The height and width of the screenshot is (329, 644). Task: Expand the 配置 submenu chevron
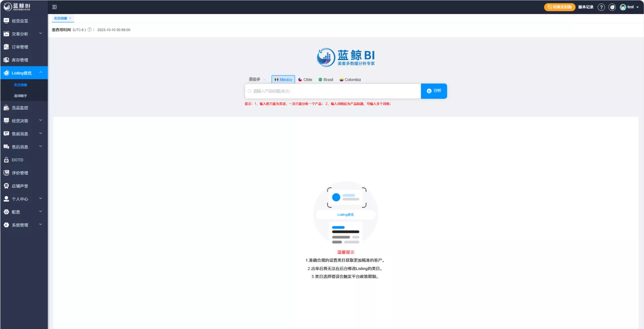[x=41, y=212]
